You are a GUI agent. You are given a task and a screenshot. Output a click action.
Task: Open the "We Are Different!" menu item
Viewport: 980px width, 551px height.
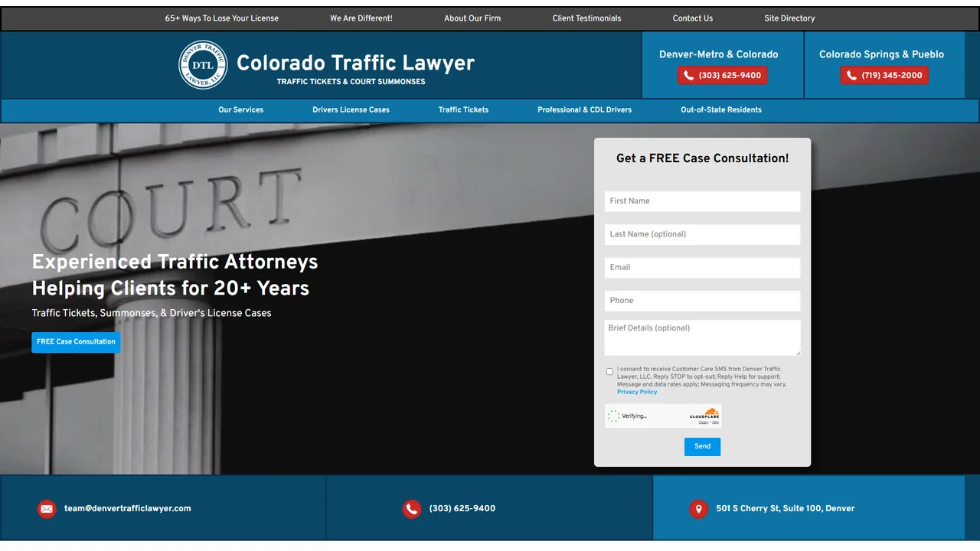tap(361, 18)
